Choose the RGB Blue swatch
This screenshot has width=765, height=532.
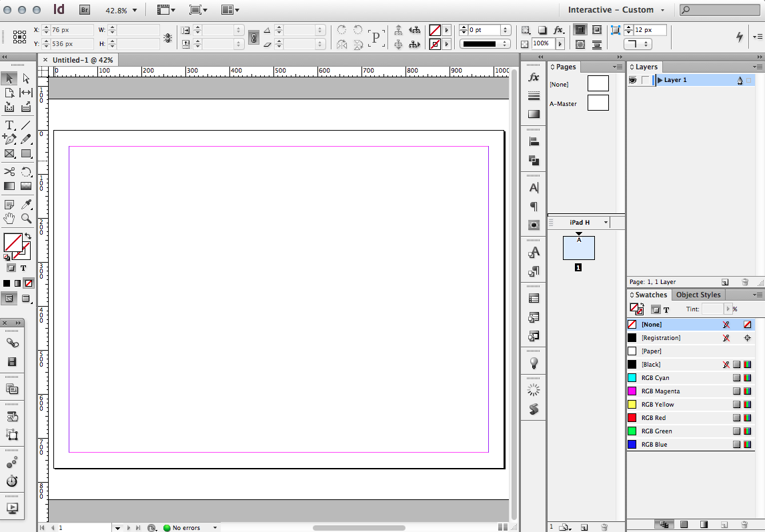pos(690,445)
